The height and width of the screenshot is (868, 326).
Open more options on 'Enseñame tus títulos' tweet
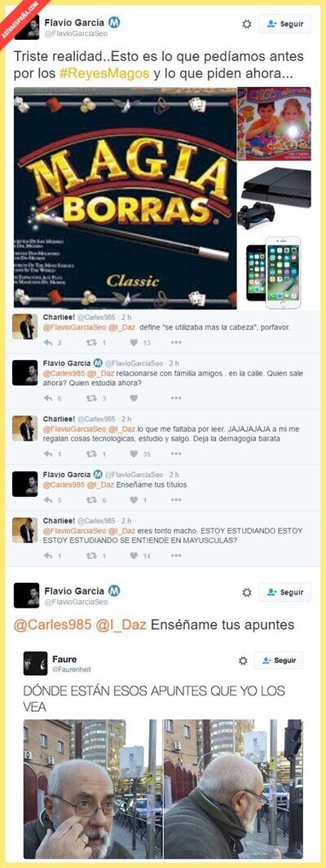tap(176, 500)
